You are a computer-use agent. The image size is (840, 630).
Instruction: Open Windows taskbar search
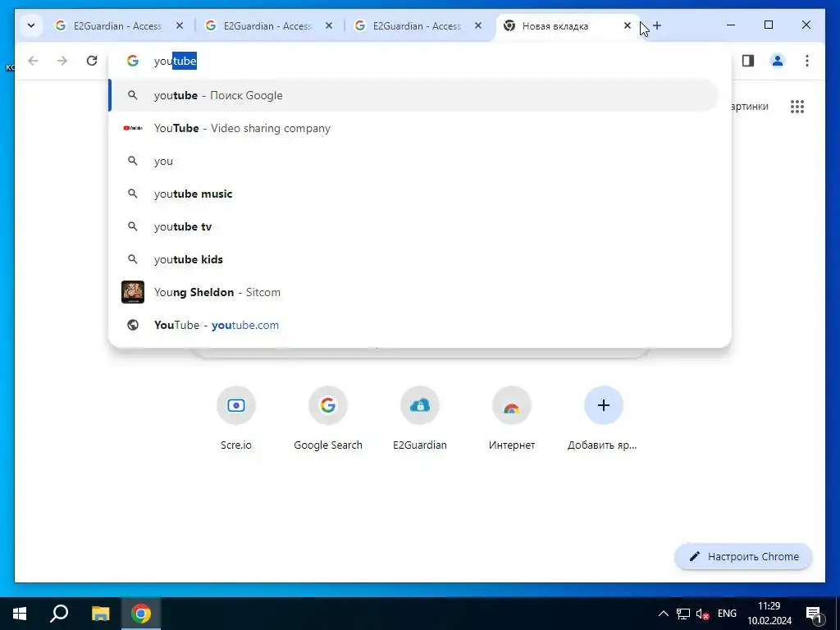(59, 614)
